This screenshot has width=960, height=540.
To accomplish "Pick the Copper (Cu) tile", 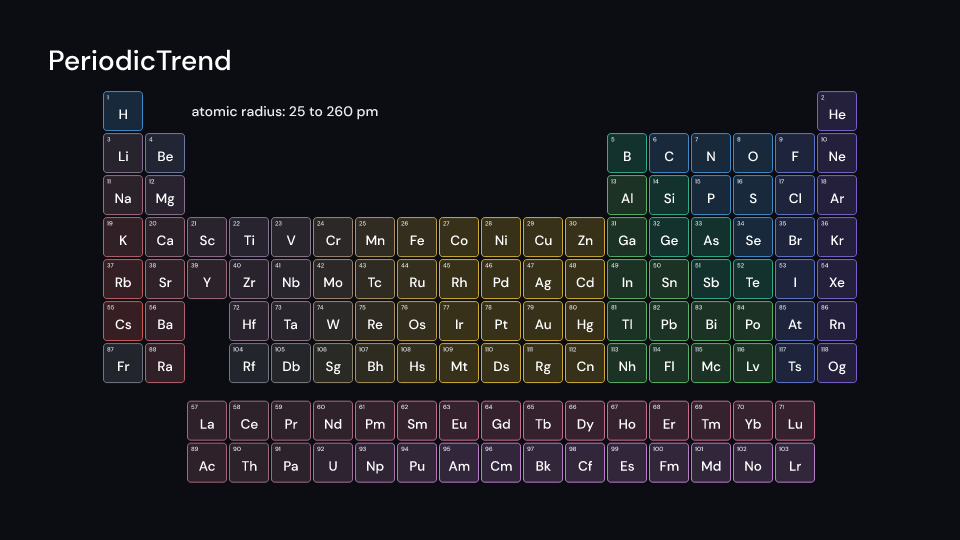I will (543, 238).
